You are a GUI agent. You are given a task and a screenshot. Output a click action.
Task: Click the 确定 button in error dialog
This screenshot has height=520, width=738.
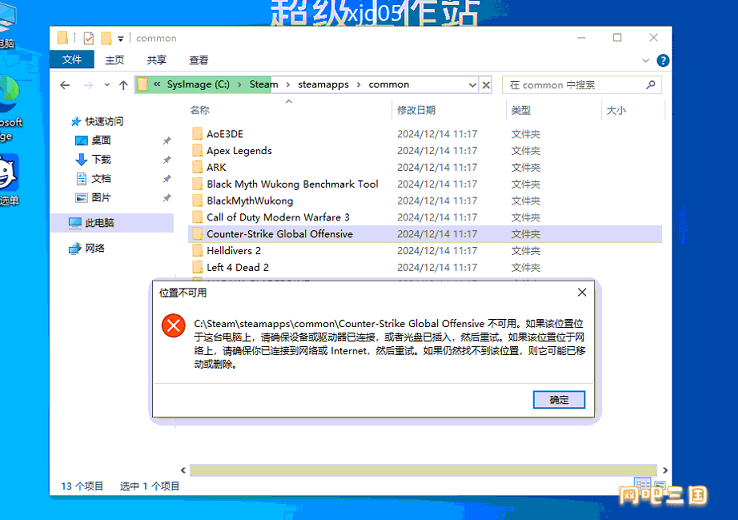[559, 400]
